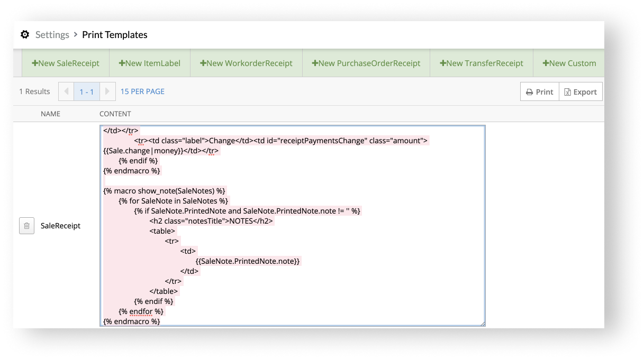Click the SaleReceipt name cell

(61, 226)
